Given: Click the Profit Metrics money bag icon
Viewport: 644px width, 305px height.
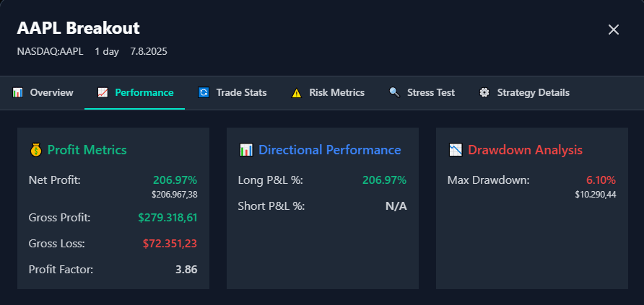Looking at the screenshot, I should point(35,150).
